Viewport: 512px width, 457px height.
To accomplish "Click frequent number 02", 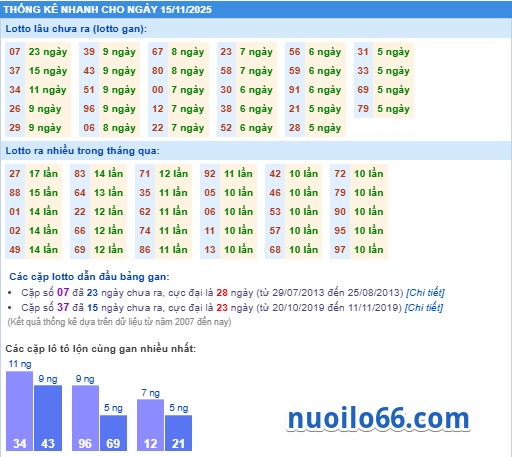I will [15, 231].
